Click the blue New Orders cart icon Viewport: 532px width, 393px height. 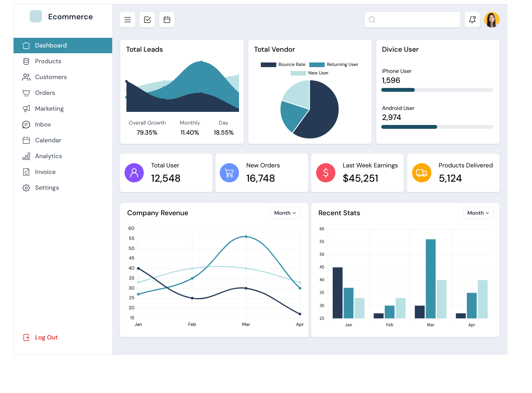(x=229, y=173)
